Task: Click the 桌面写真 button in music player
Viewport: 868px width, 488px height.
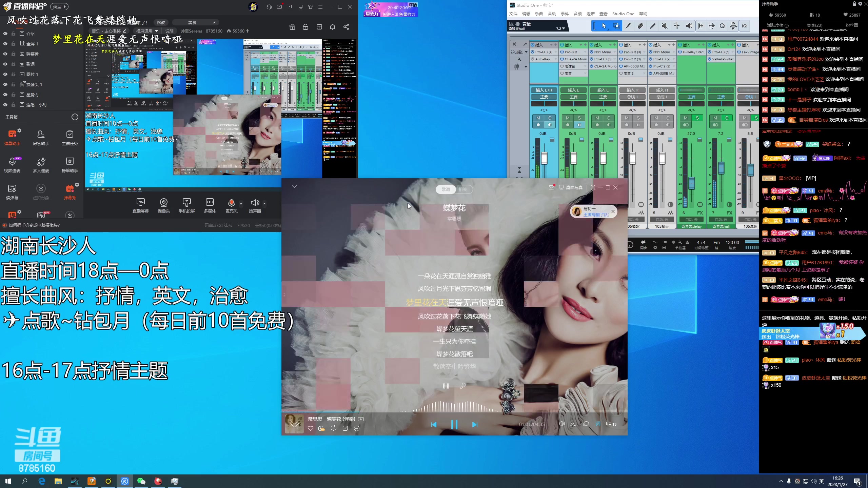Action: click(x=571, y=187)
